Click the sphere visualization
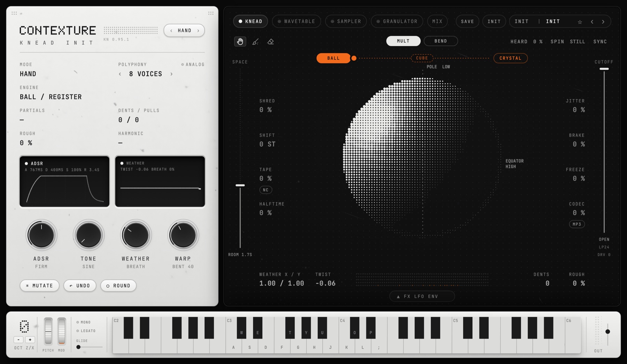This screenshot has width=627, height=364. (x=423, y=157)
